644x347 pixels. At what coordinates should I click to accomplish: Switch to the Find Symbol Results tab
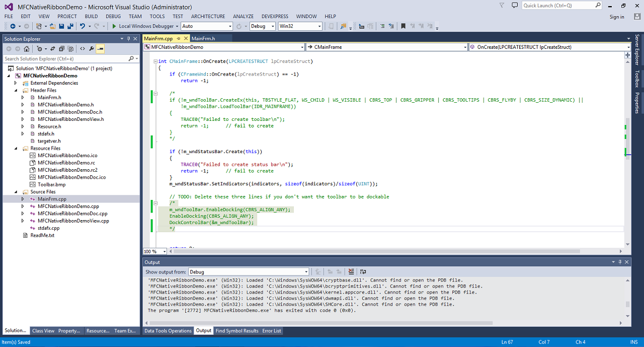[x=237, y=331]
